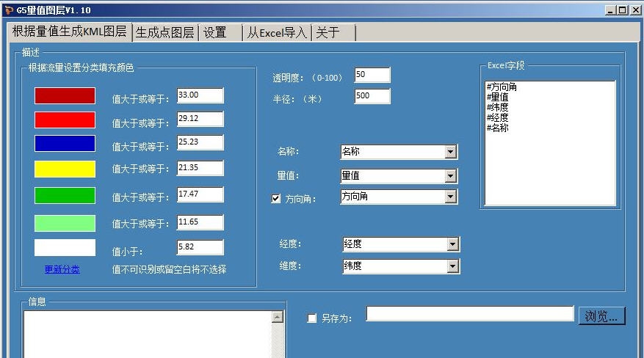
Task: Select #经度 in Excel字段 list
Action: (x=497, y=117)
